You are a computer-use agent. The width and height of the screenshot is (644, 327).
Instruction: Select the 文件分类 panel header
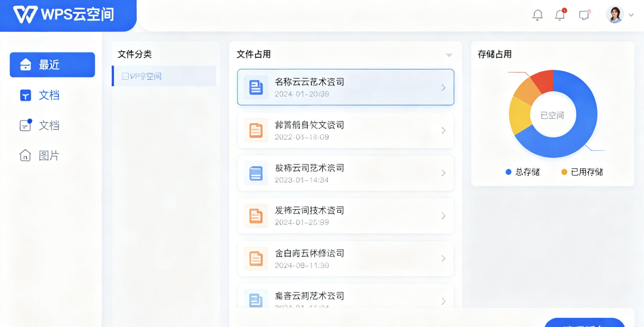(x=135, y=54)
